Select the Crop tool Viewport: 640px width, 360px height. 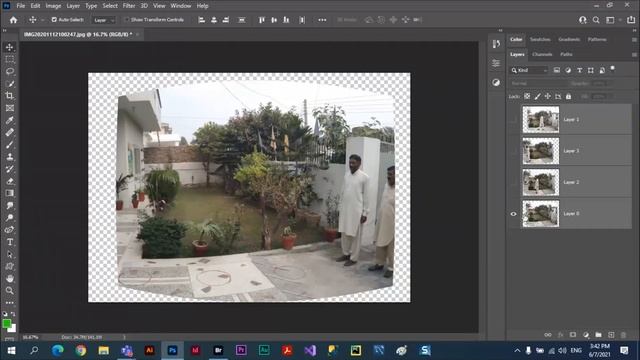click(x=9, y=96)
